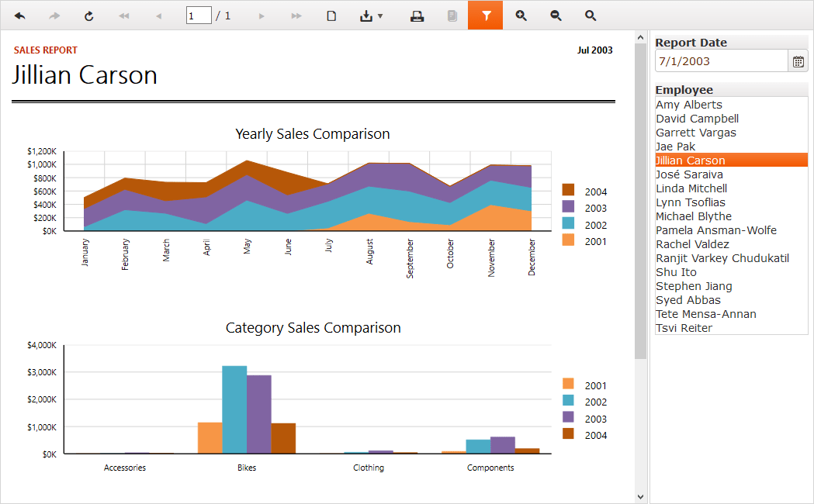Image resolution: width=814 pixels, height=504 pixels.
Task: Click the 2001 swatch in Category Sales legend
Action: 568,384
